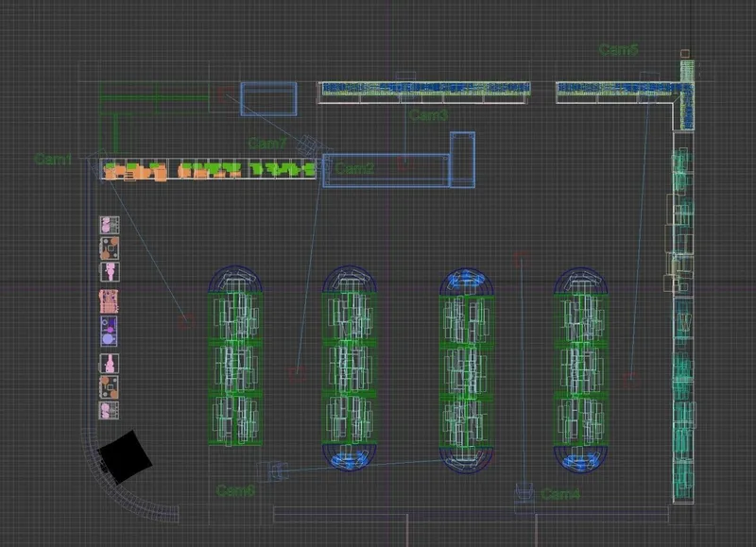This screenshot has height=547, width=756.
Task: Click the Cam1 label text
Action: pos(53,159)
